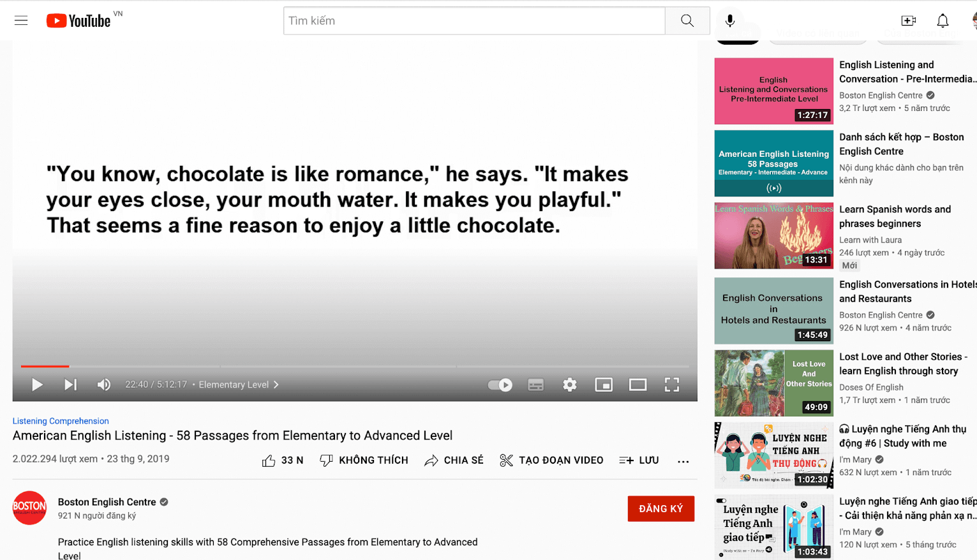Skip to the next video
Image resolution: width=977 pixels, height=560 pixels.
70,385
